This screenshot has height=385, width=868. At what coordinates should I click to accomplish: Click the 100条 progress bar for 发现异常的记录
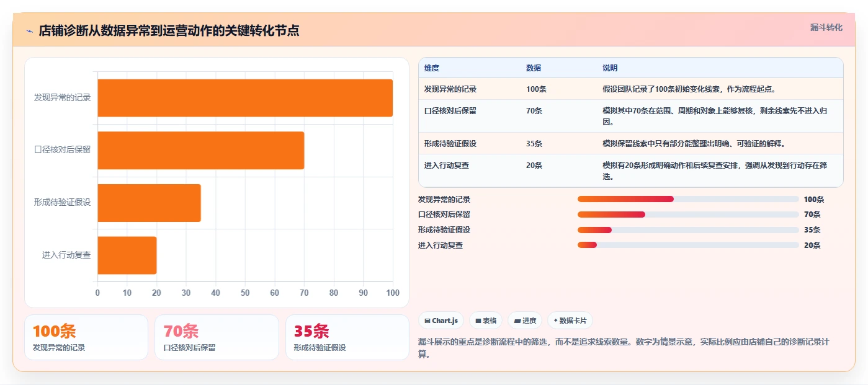(688, 199)
